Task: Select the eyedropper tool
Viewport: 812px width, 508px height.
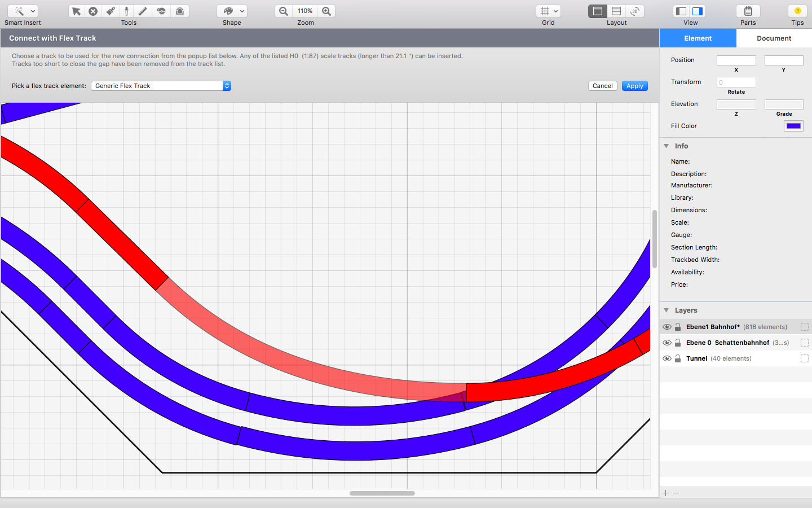Action: [126, 11]
